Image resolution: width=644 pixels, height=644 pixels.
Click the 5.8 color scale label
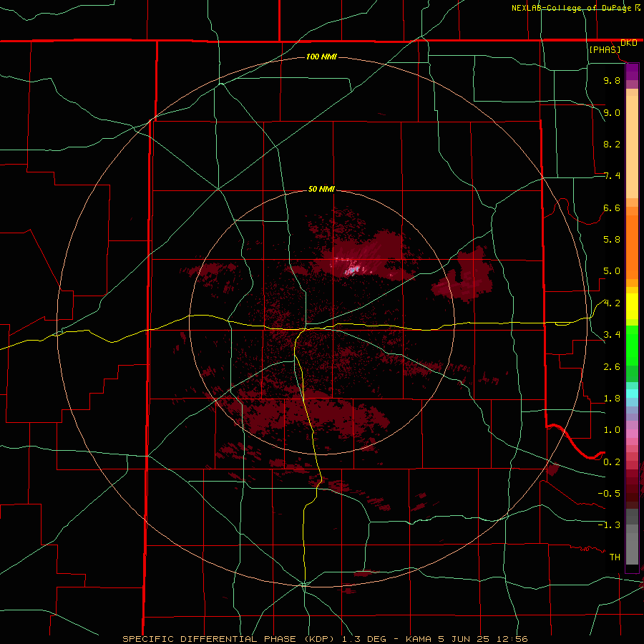612,240
